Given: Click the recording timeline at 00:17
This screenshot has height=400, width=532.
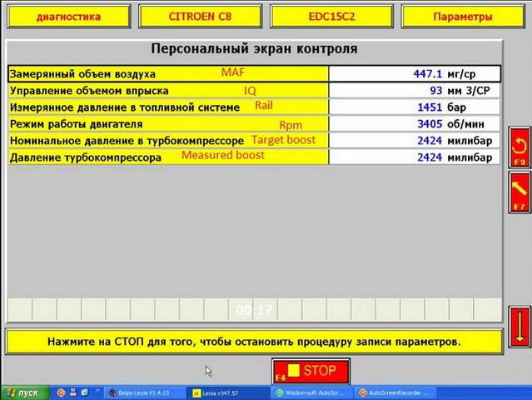Looking at the screenshot, I should [x=254, y=310].
